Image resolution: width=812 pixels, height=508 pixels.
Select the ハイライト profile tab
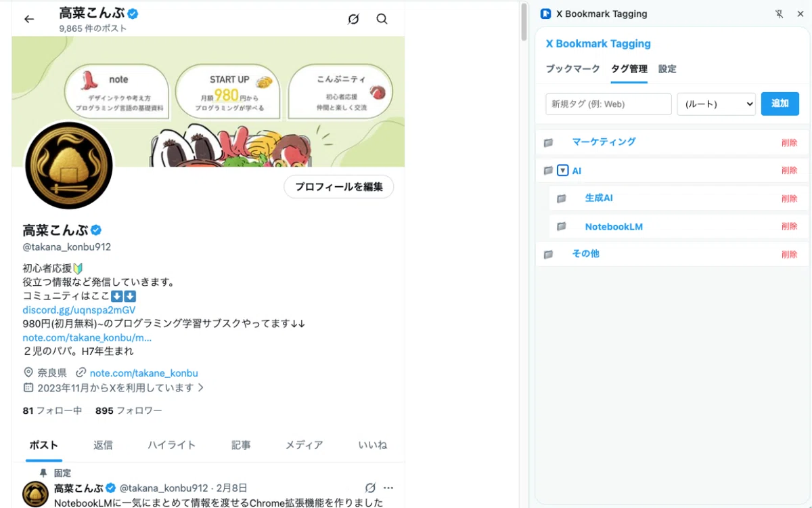(x=172, y=445)
